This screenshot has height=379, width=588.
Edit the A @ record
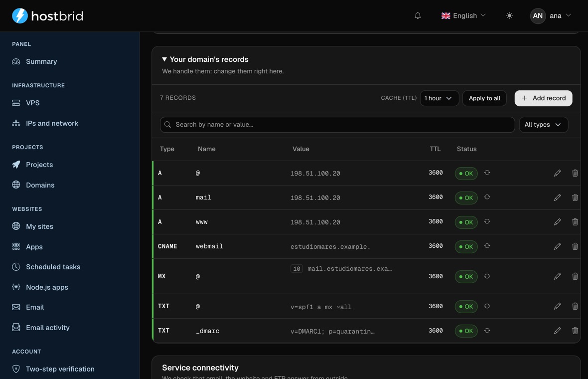click(557, 173)
